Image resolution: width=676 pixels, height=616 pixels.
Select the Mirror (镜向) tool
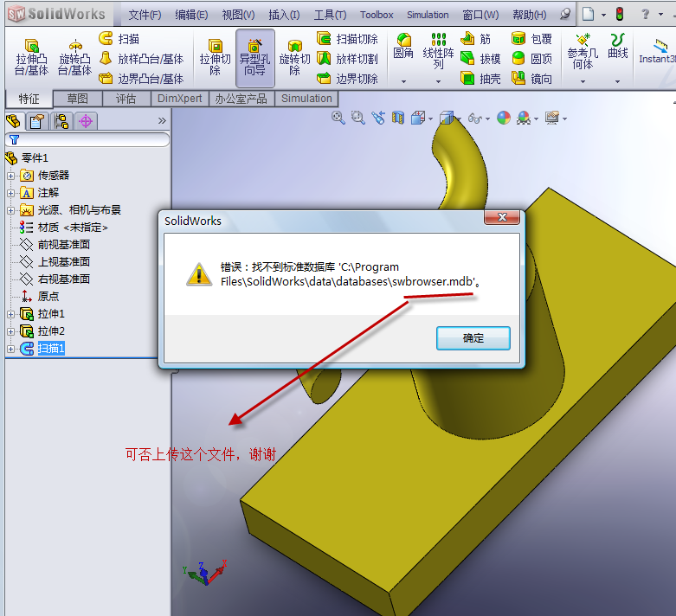(x=531, y=79)
